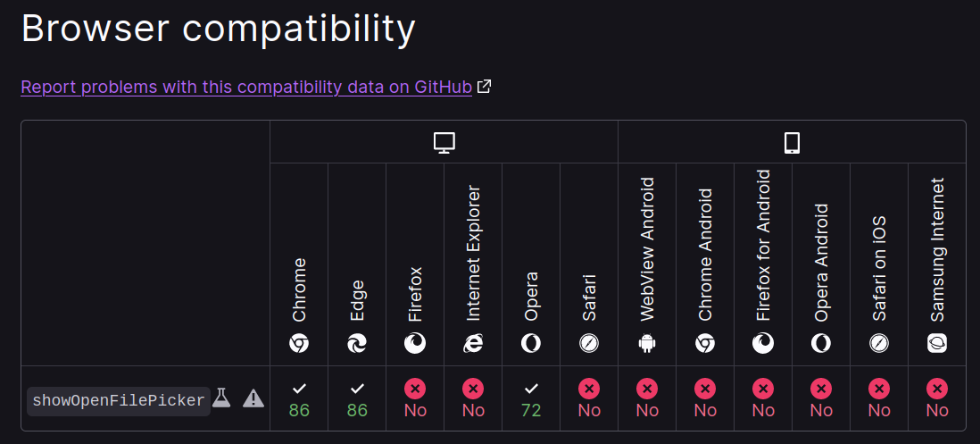Click the Internet Explorer logo icon
Viewport: 980px width, 444px height.
point(473,343)
